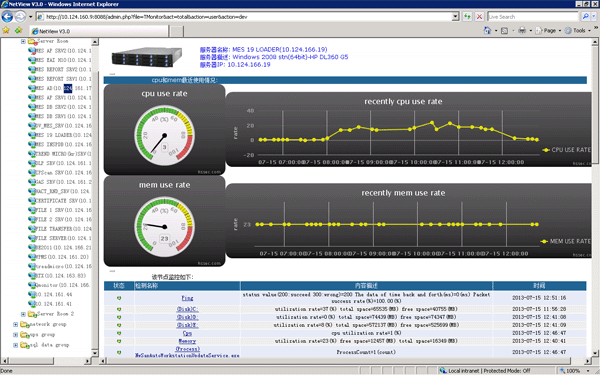This screenshot has height=375, width=600.
Task: Collapse the Server Room tree folder
Action: point(23,41)
